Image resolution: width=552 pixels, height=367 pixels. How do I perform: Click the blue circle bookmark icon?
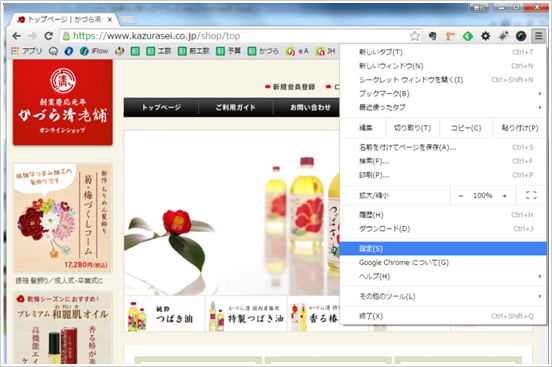tap(69, 51)
